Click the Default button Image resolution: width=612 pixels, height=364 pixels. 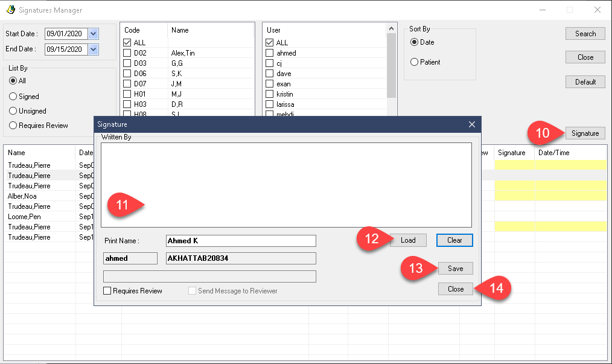[585, 81]
